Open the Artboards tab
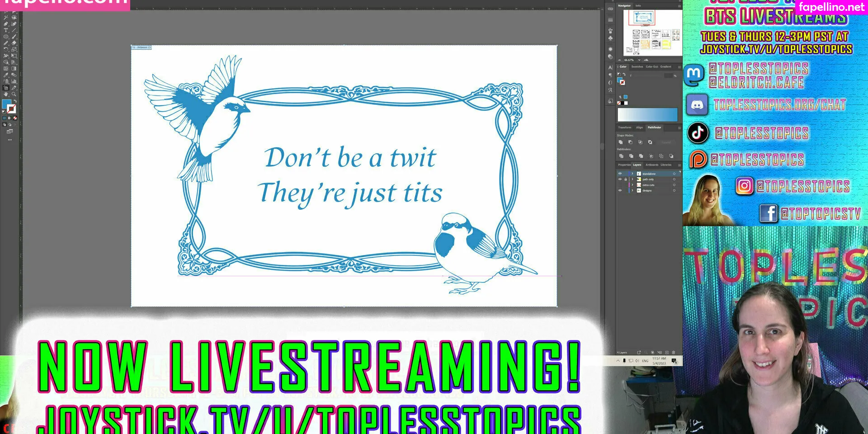 coord(652,165)
